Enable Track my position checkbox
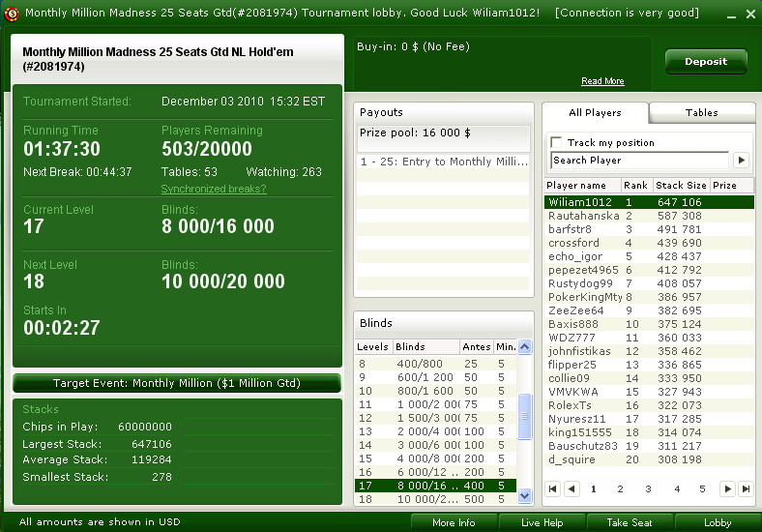Screen dimensions: 762x532 [556, 142]
